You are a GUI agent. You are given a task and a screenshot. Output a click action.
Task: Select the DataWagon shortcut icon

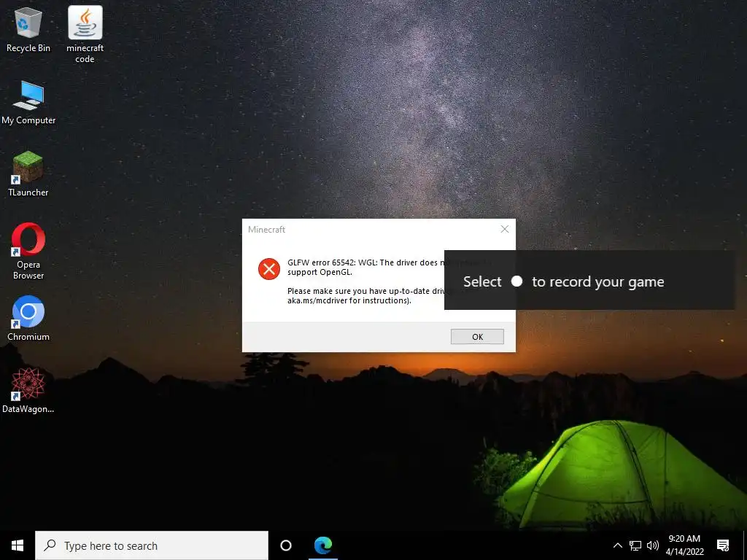pyautogui.click(x=28, y=391)
